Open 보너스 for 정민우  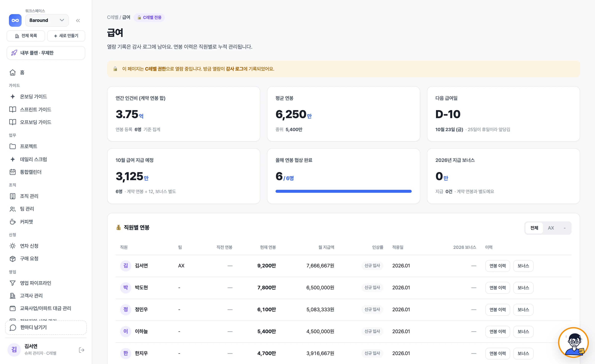[523, 309]
